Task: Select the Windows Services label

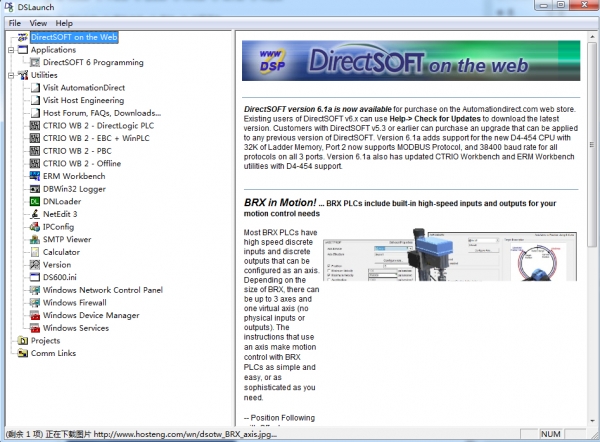Action: [x=76, y=328]
